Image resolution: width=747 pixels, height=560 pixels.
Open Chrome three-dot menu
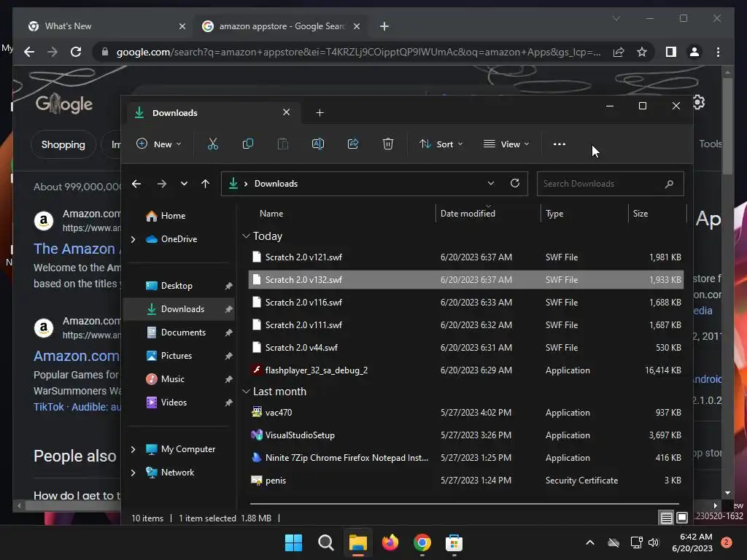718,52
